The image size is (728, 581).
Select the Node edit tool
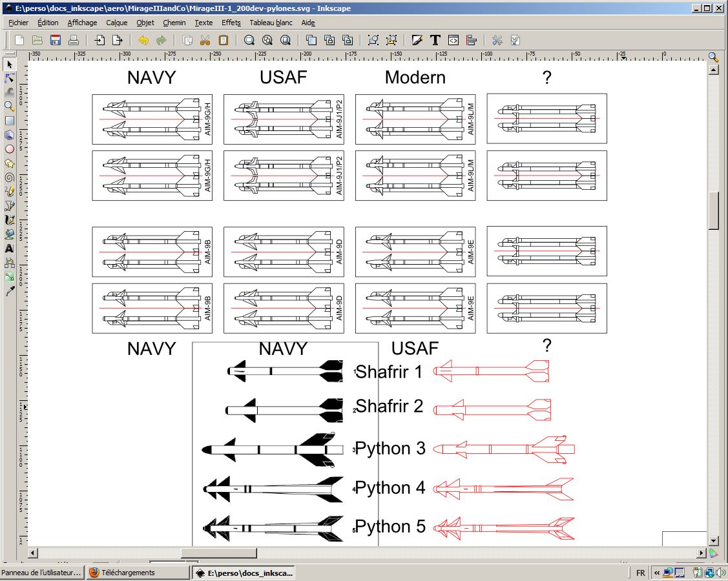tap(10, 78)
